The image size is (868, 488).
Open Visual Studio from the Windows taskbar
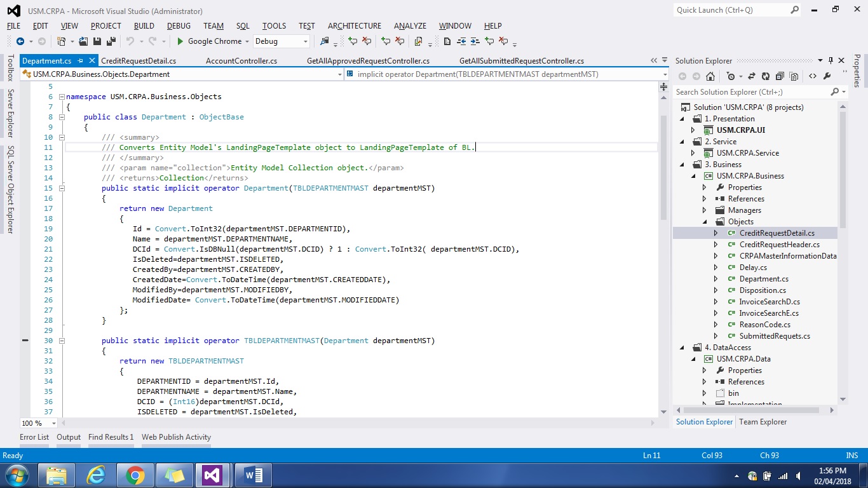coord(212,475)
